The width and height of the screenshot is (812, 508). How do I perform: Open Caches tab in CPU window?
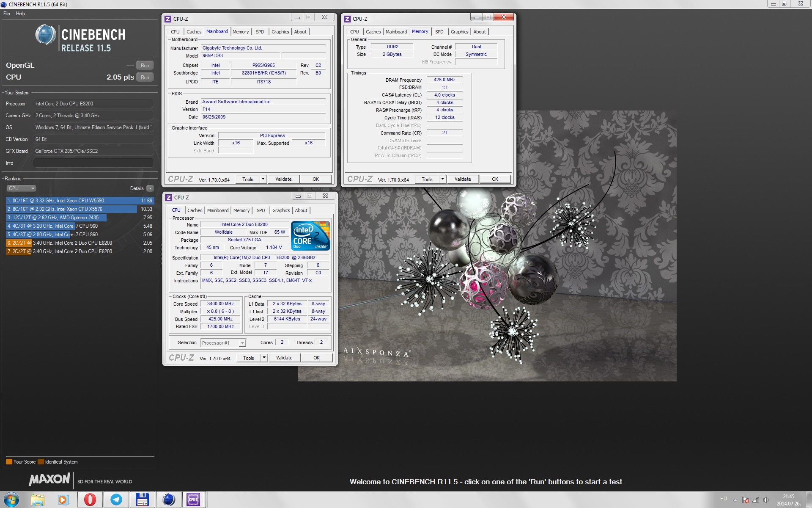point(195,210)
